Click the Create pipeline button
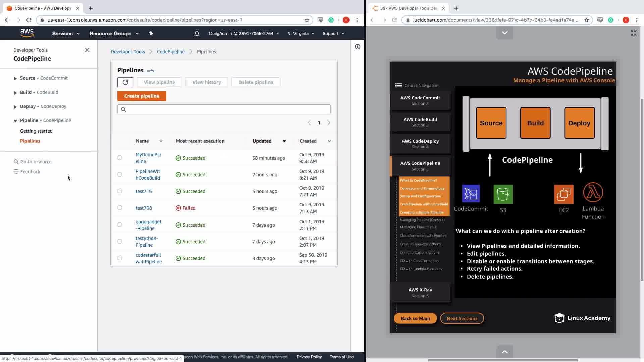Image resolution: width=644 pixels, height=362 pixels. click(x=142, y=96)
